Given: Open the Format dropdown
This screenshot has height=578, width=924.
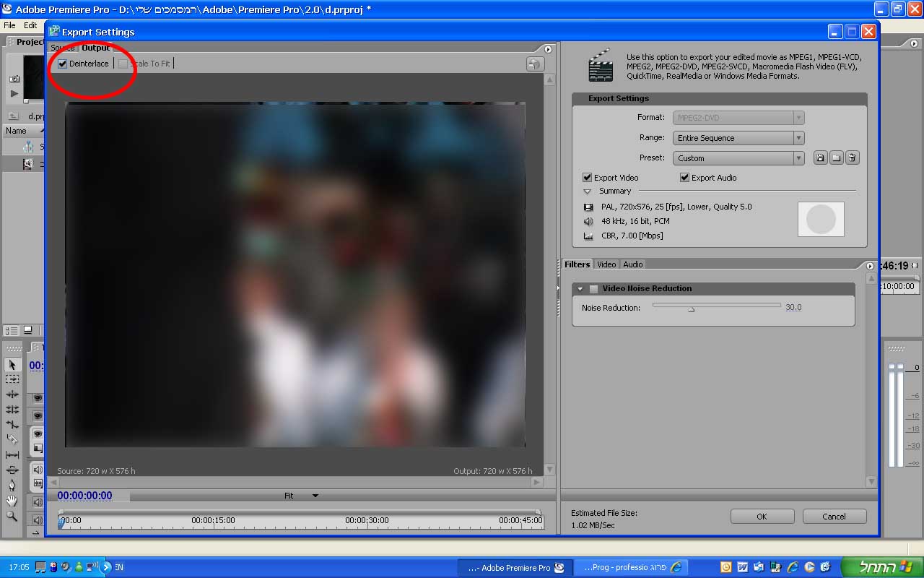Looking at the screenshot, I should point(738,118).
